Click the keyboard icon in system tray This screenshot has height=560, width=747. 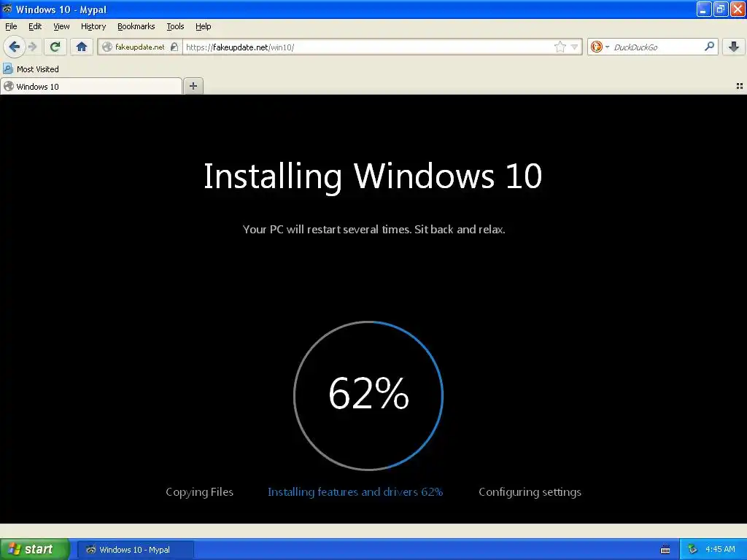pos(665,550)
